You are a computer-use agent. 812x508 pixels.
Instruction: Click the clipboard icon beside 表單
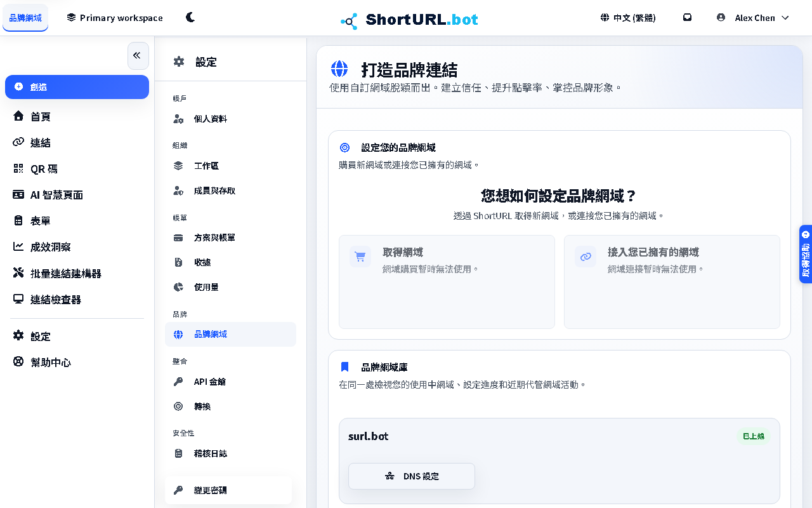tap(18, 221)
